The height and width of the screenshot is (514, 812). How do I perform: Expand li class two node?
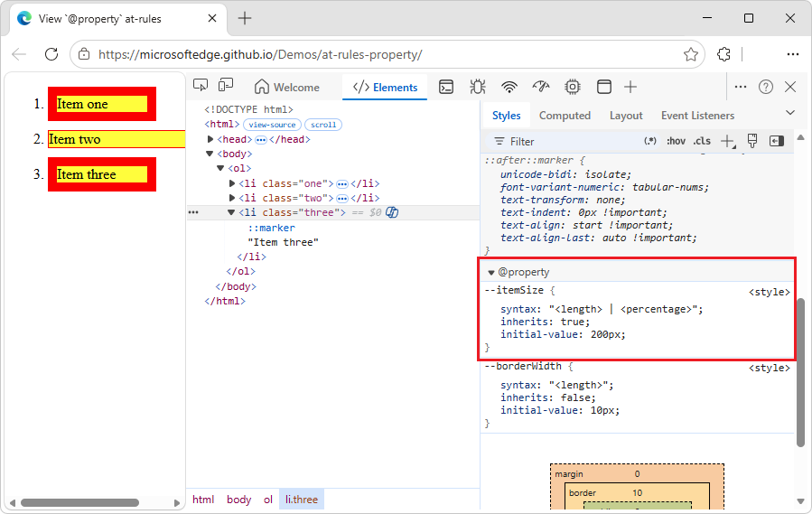point(232,198)
